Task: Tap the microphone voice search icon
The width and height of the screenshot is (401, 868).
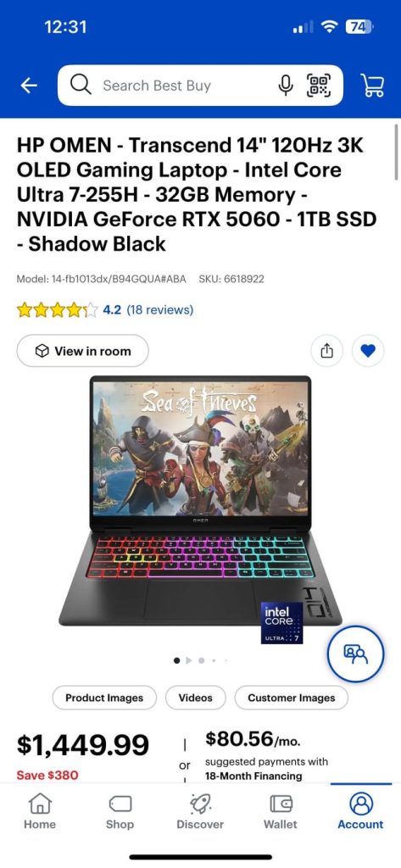Action: click(285, 86)
